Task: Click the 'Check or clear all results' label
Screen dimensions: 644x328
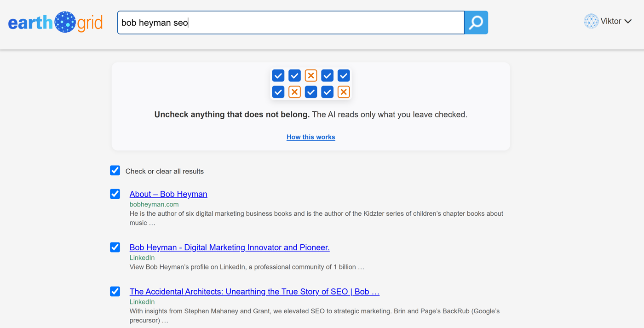Action: click(165, 171)
